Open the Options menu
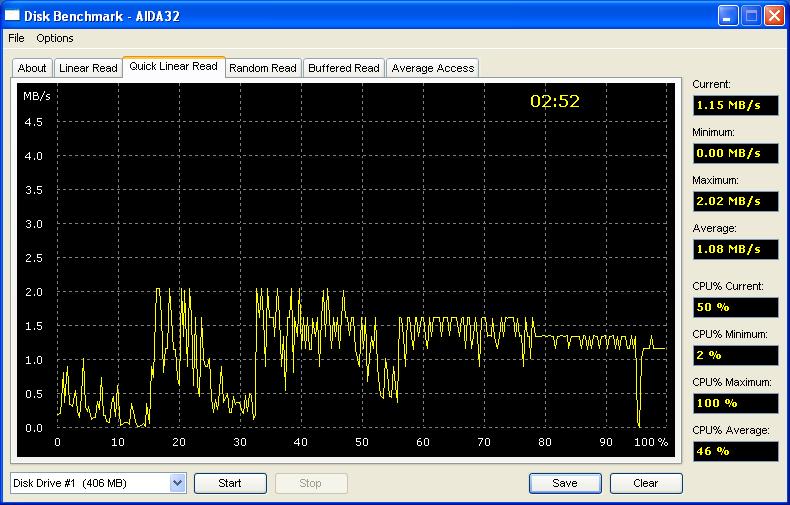The image size is (790, 505). tap(54, 38)
